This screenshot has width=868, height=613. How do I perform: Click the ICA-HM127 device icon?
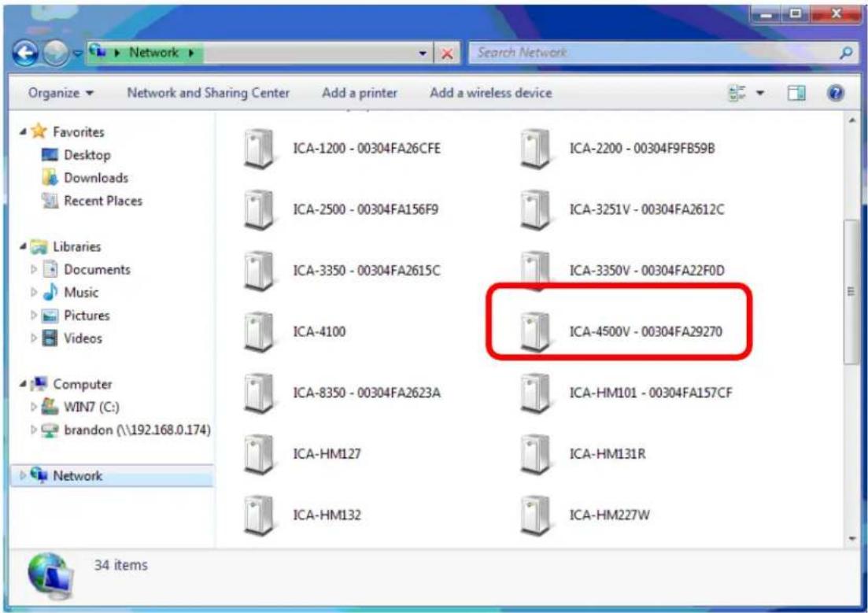point(259,453)
